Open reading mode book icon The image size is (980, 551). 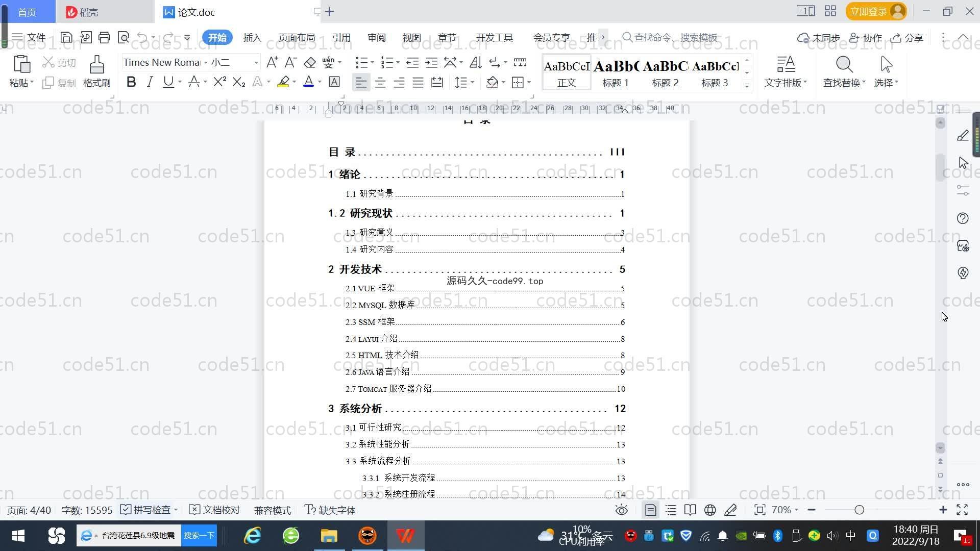[690, 510]
